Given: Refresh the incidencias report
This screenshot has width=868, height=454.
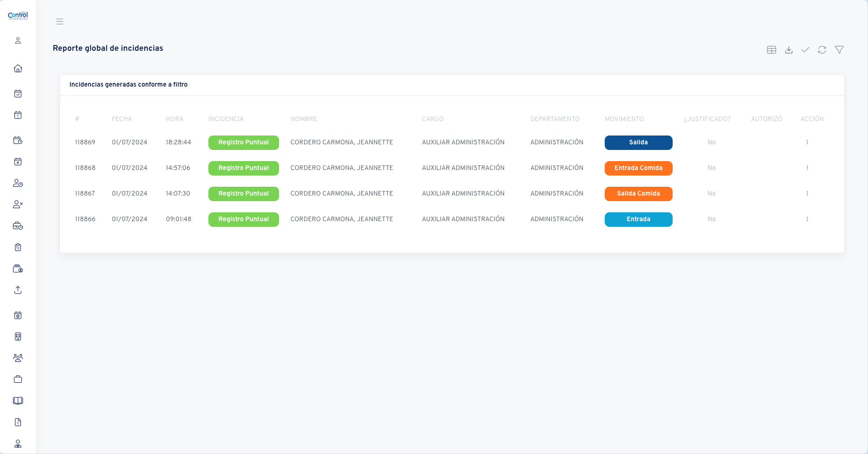Looking at the screenshot, I should 822,50.
